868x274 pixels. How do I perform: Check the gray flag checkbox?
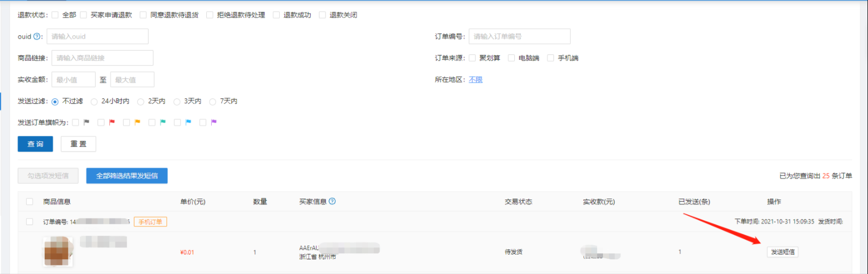click(76, 123)
